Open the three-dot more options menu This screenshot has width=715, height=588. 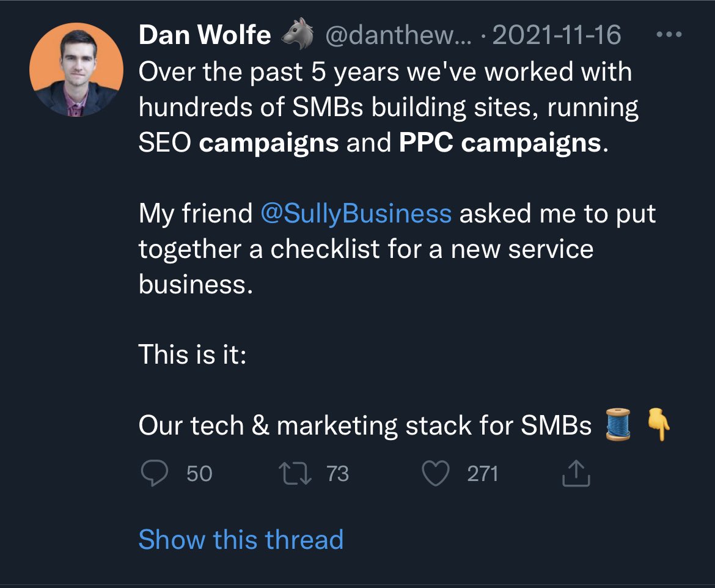click(x=668, y=34)
